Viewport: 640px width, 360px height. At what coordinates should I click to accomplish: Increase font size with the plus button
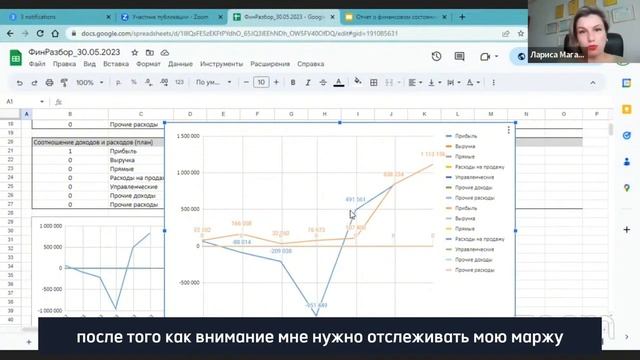[x=276, y=83]
